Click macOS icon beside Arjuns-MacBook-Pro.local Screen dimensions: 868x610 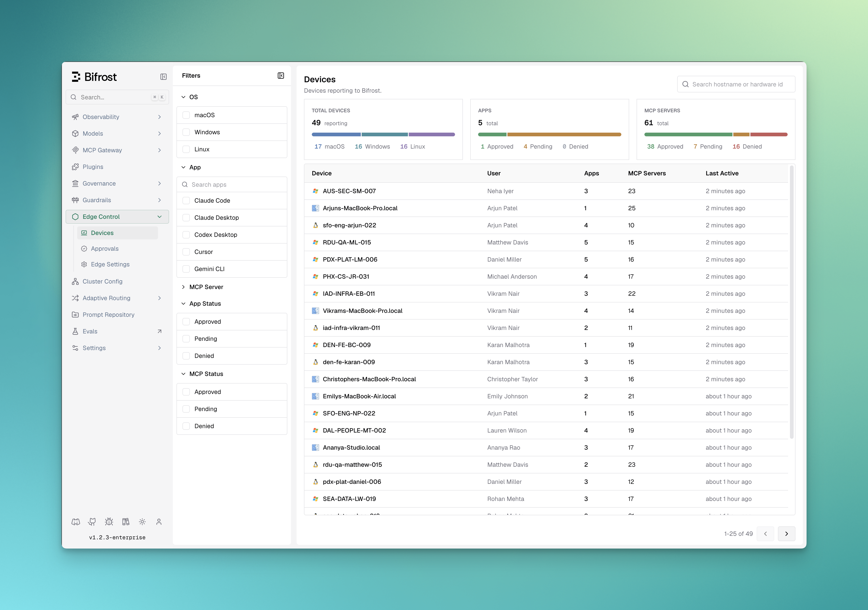coord(315,208)
